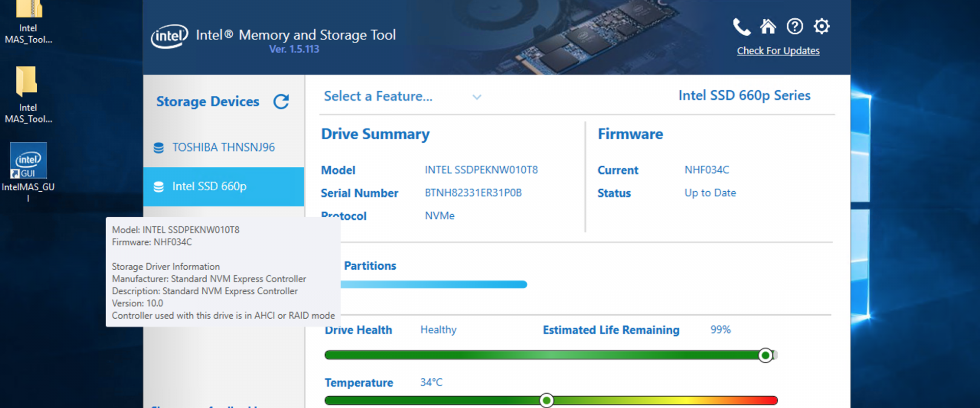Image resolution: width=980 pixels, height=408 pixels.
Task: Click the Healthy drive health value
Action: 438,330
